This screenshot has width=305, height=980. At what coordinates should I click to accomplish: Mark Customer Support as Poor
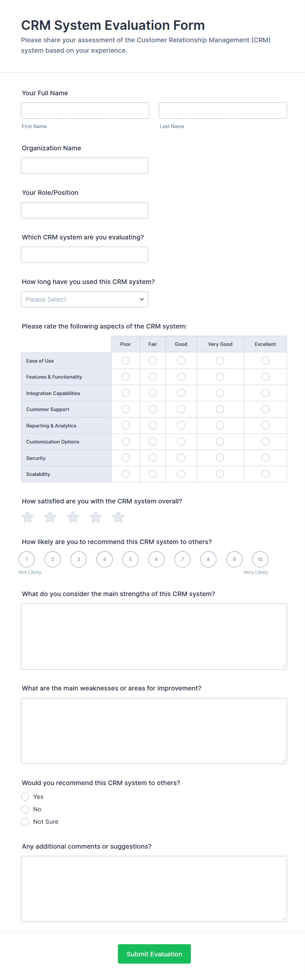click(x=126, y=409)
